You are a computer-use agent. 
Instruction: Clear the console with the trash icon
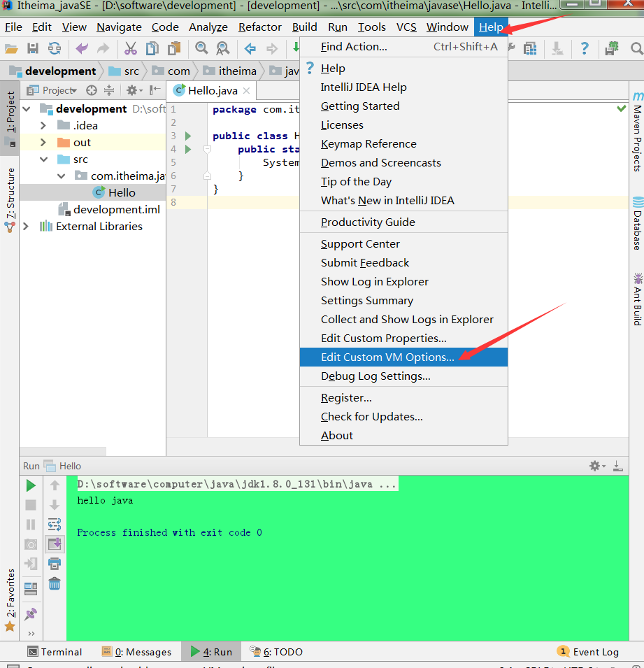(x=54, y=583)
